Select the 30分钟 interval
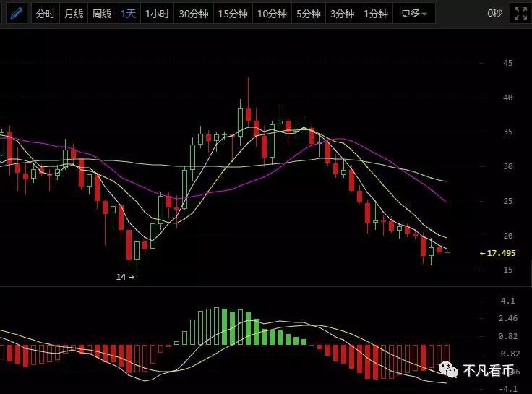Image resolution: width=532 pixels, height=394 pixels. (x=194, y=14)
